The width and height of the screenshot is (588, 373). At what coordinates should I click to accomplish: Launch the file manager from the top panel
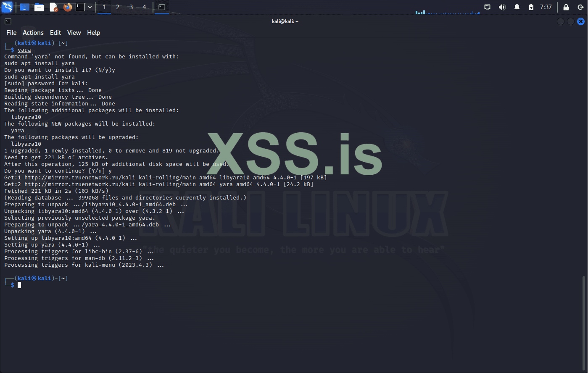point(39,7)
